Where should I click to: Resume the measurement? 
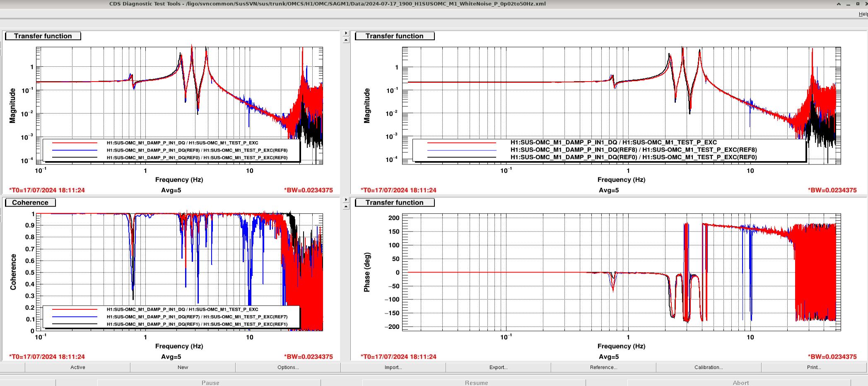[x=476, y=383]
